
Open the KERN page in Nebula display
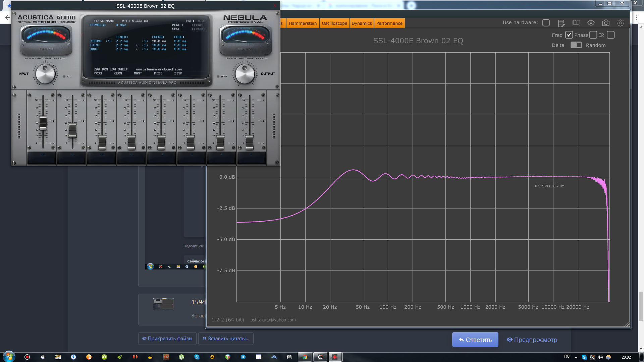[x=118, y=73]
